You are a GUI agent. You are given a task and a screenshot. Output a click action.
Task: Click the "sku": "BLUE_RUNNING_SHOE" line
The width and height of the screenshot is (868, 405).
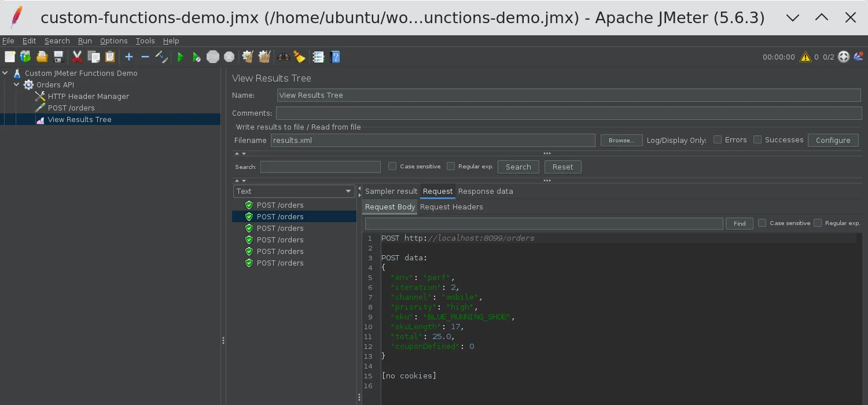pos(452,316)
